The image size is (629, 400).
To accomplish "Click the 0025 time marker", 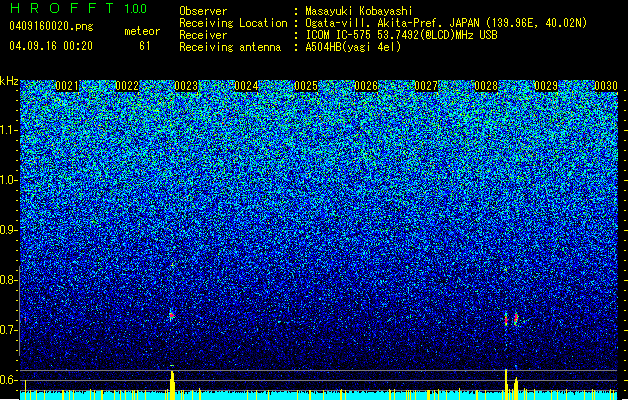I will [x=306, y=86].
